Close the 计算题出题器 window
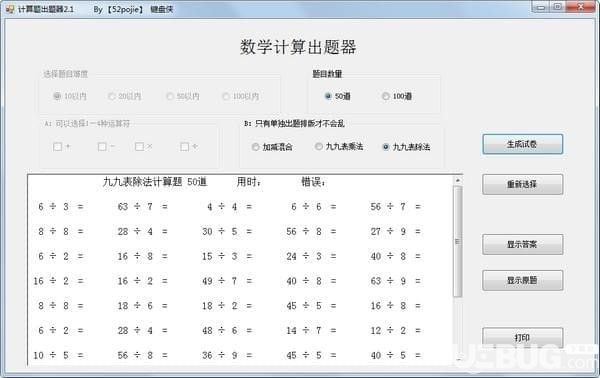Screen dimensions: 600x378 tap(580, 7)
